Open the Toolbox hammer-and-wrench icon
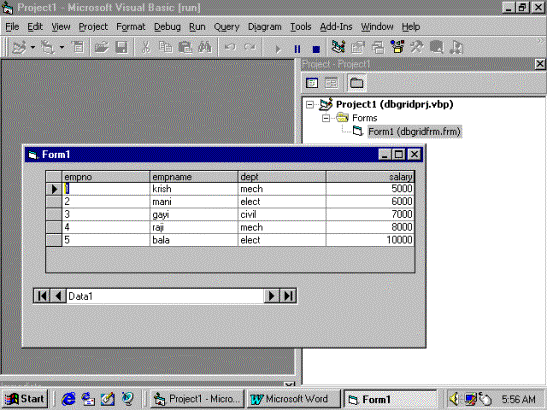 coord(417,47)
